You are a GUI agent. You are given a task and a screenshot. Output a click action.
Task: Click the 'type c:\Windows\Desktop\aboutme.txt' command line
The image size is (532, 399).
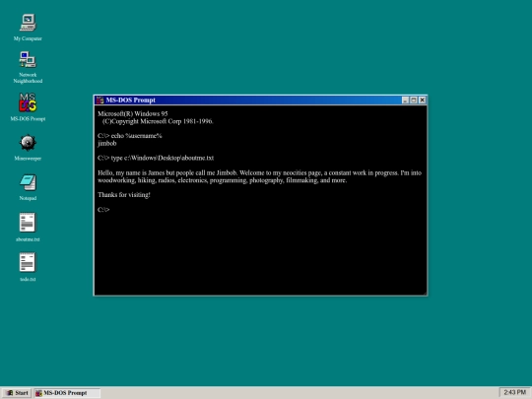[x=156, y=158]
